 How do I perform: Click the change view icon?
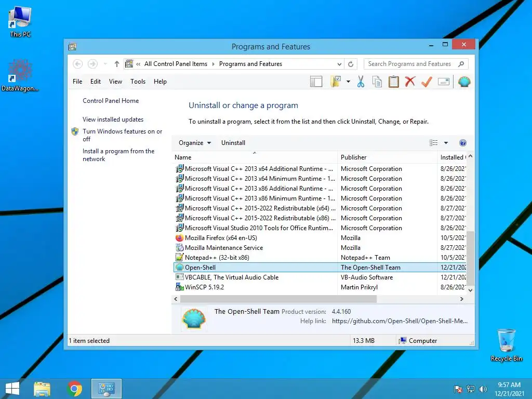pos(433,143)
